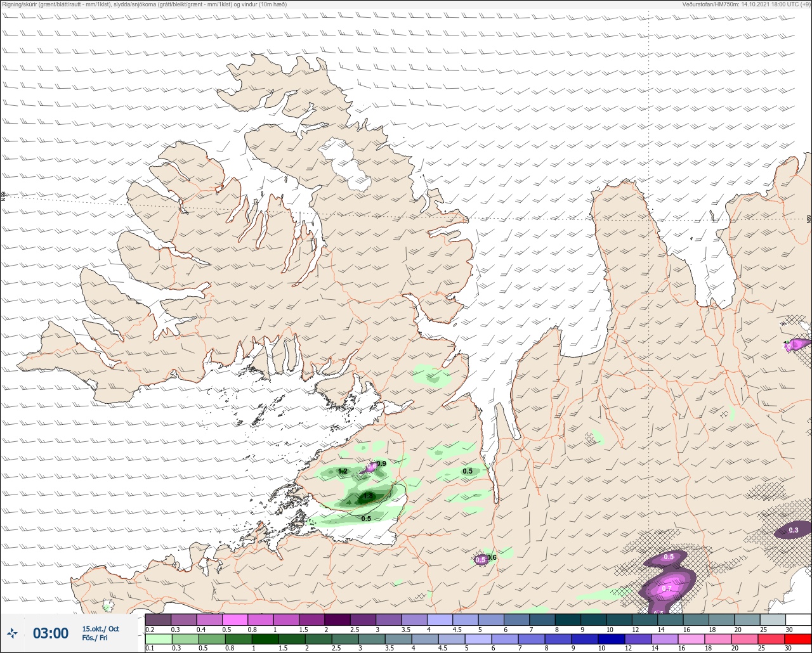Viewport: 812px width, 653px height.
Task: Click the palest green swatch starting the bottom legend row
Action: coord(158,638)
